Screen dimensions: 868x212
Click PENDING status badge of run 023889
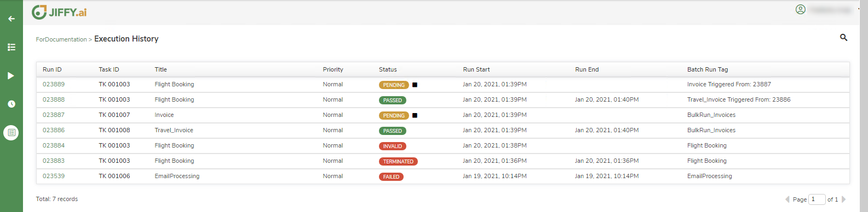(394, 85)
